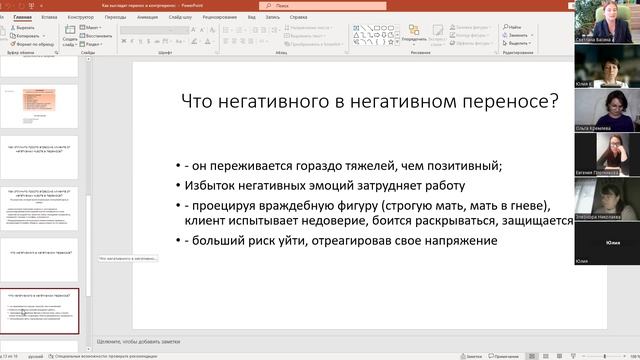This screenshot has height=360, width=640.
Task: Decrease font size icon
Action: click(202, 30)
